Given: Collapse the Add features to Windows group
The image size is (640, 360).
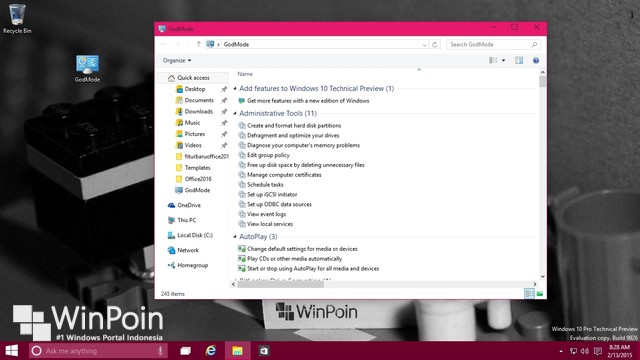Looking at the screenshot, I should point(235,89).
